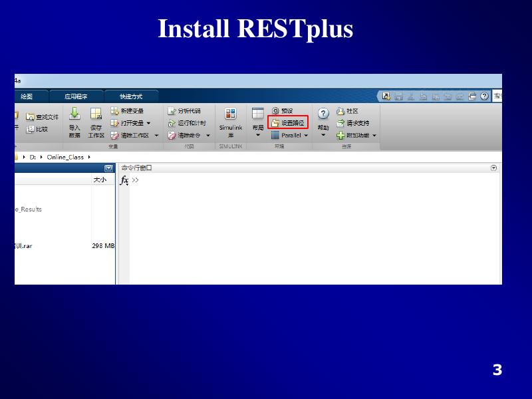Click Request Support (请求支持) icon
Image resolution: width=532 pixels, height=399 pixels.
point(340,123)
